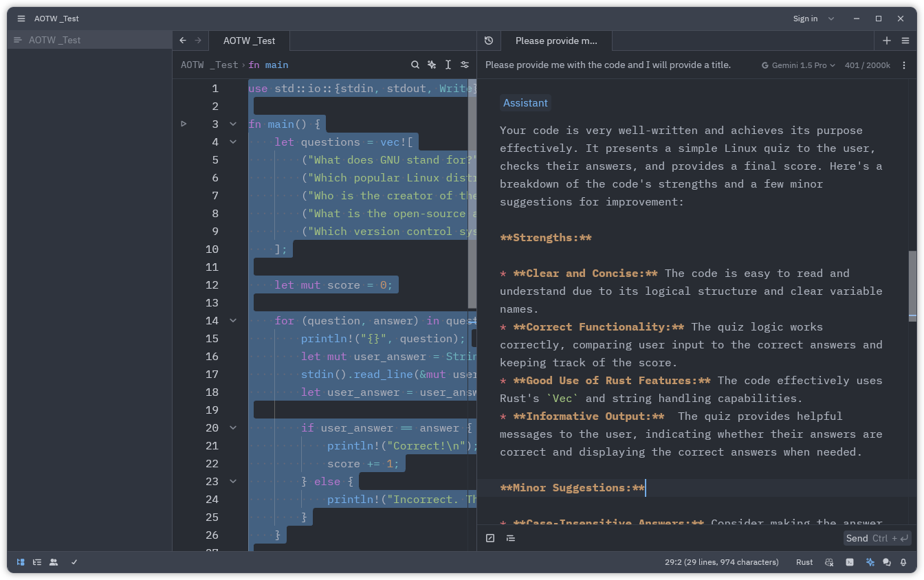The height and width of the screenshot is (580, 924).
Task: Open the Rust language selector
Action: [804, 562]
